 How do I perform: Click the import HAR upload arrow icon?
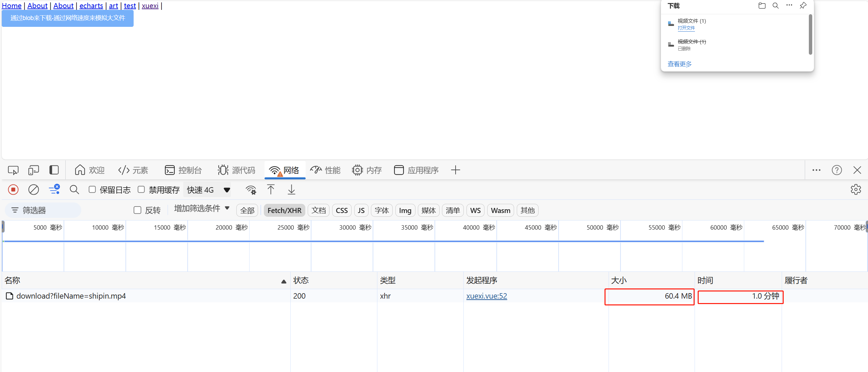click(x=271, y=190)
